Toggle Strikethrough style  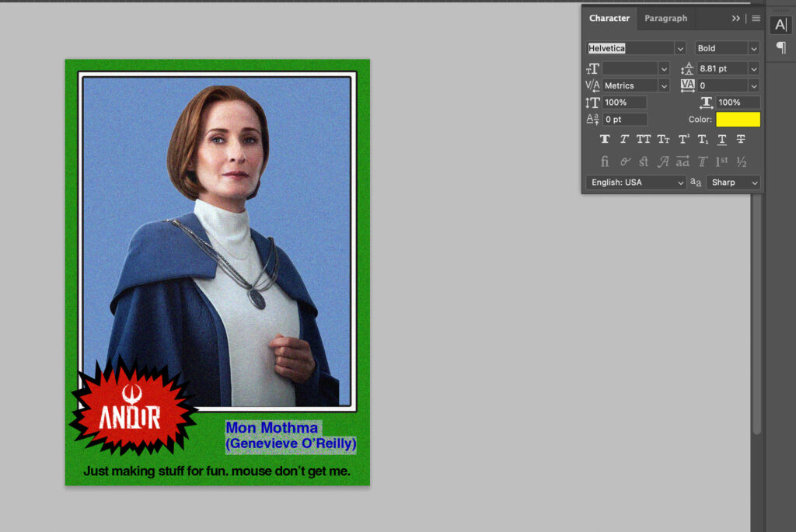(x=741, y=139)
